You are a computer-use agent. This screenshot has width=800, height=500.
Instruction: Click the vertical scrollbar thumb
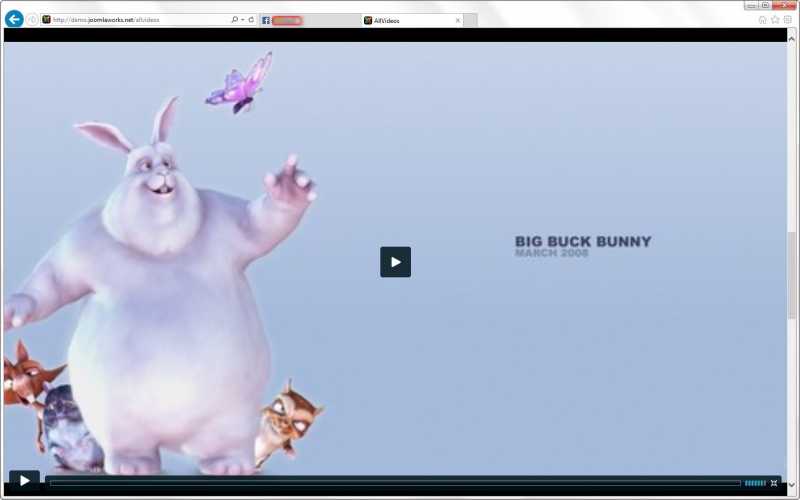[792, 276]
